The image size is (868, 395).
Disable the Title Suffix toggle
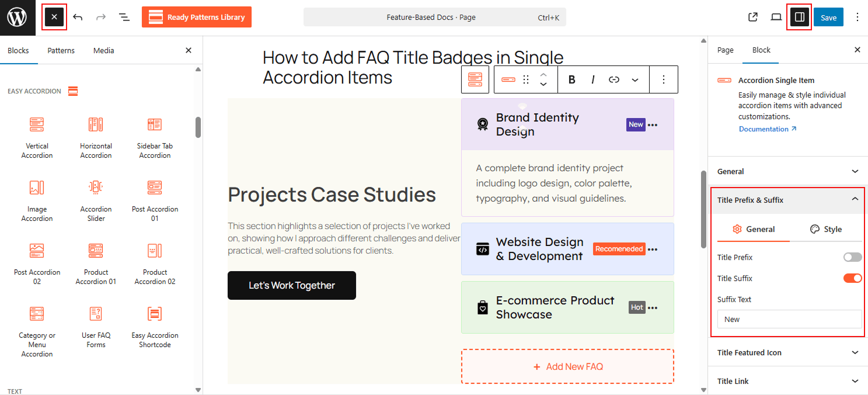852,278
